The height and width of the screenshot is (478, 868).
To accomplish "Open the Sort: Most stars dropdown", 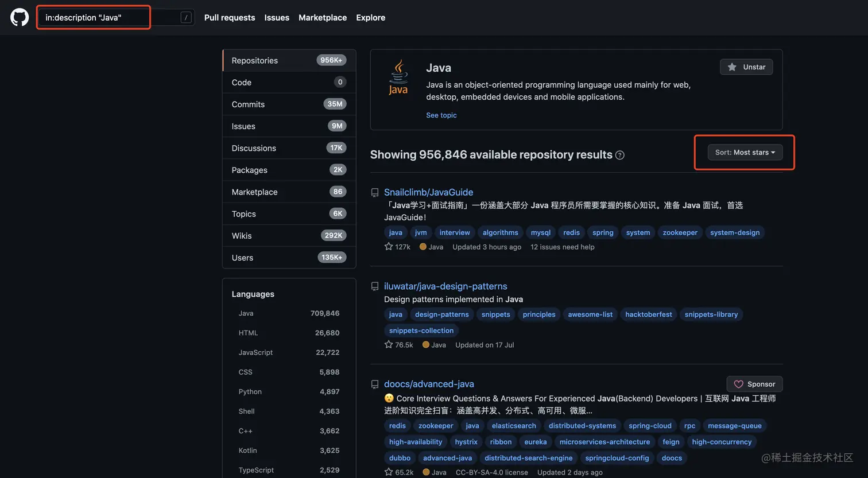I will (745, 152).
